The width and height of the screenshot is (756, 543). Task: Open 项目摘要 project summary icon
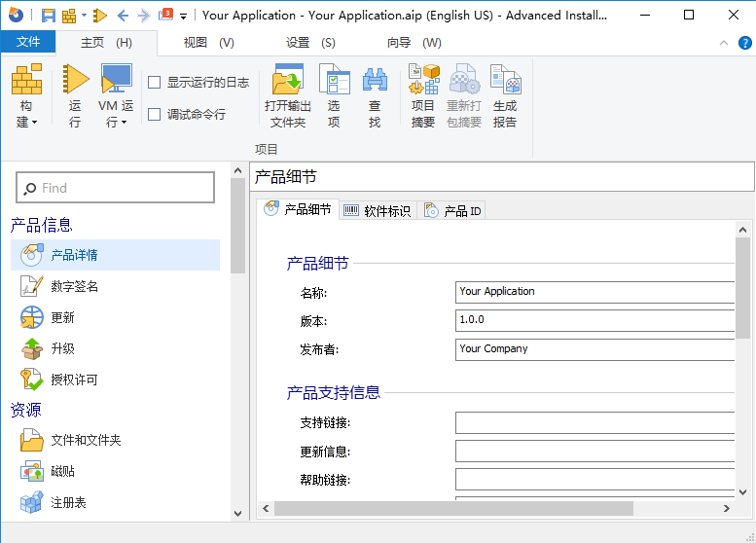click(423, 82)
